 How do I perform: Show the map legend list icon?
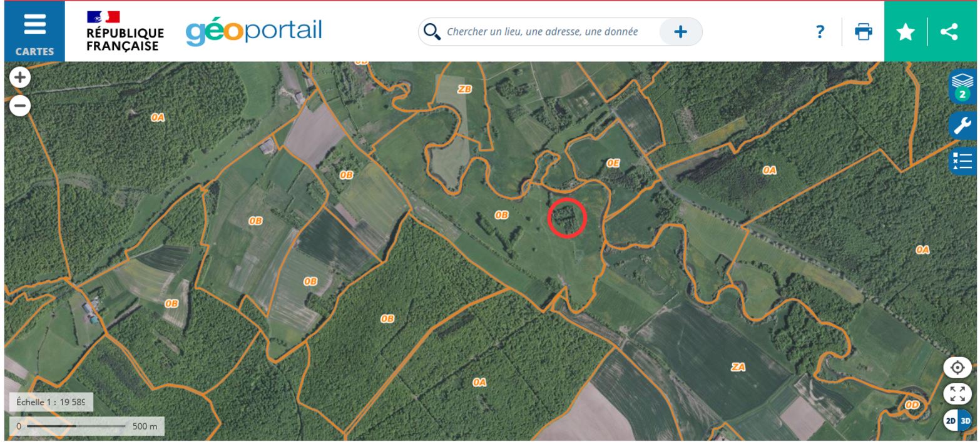tap(962, 161)
